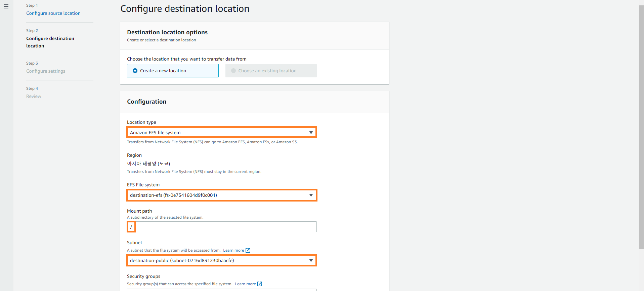Screen dimensions: 644x291
Task: Click the Security groups label
Action: point(143,276)
